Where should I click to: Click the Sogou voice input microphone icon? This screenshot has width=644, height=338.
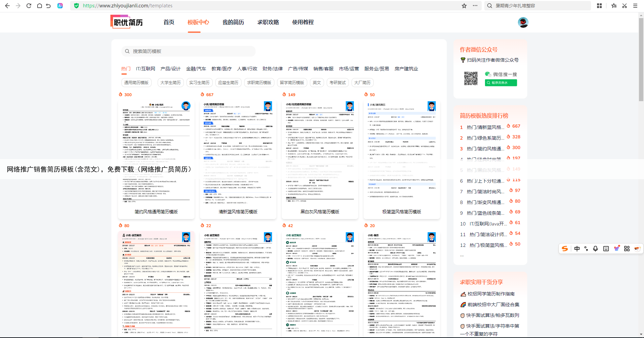(595, 249)
